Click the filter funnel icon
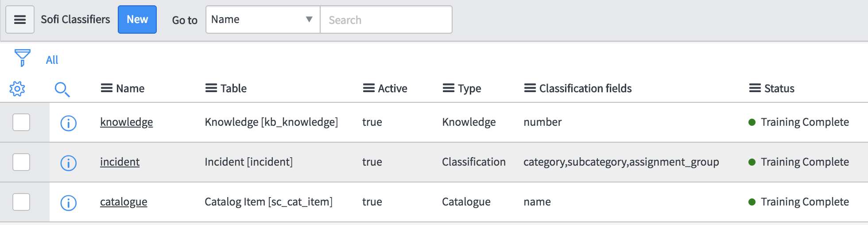This screenshot has width=868, height=225. click(22, 58)
